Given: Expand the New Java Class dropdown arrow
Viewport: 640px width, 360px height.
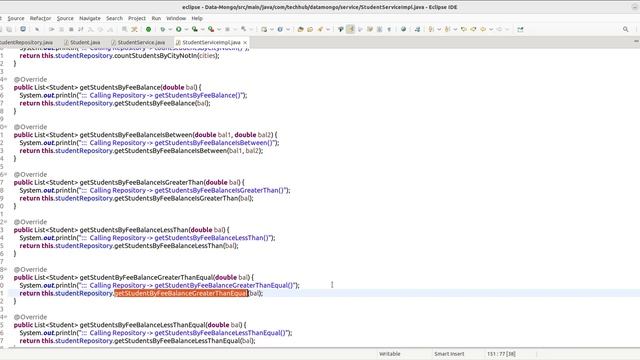Looking at the screenshot, I should (288, 29).
